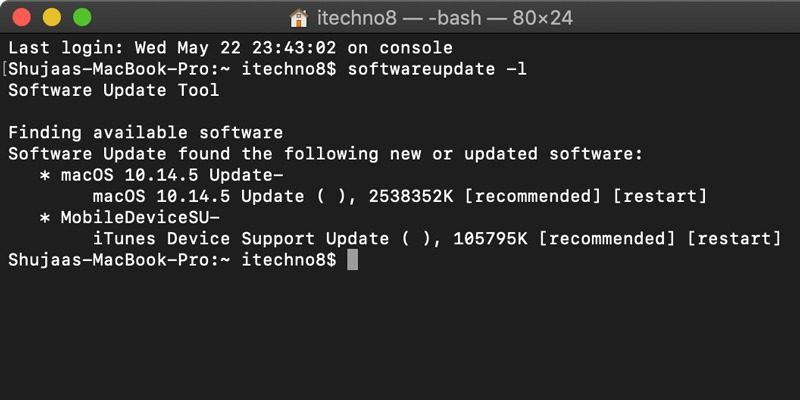Click the Software Update Tool line
Image resolution: width=800 pixels, height=400 pixels.
pyautogui.click(x=114, y=90)
